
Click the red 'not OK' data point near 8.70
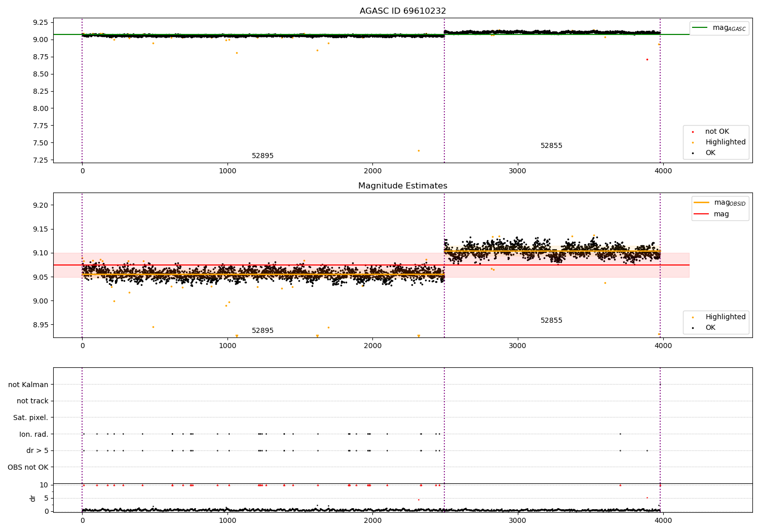tap(647, 59)
